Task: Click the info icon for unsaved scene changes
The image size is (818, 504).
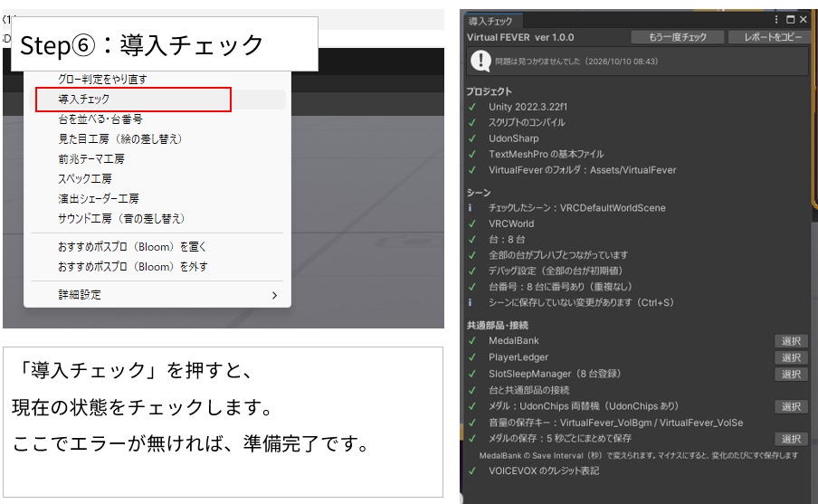Action: tap(470, 302)
